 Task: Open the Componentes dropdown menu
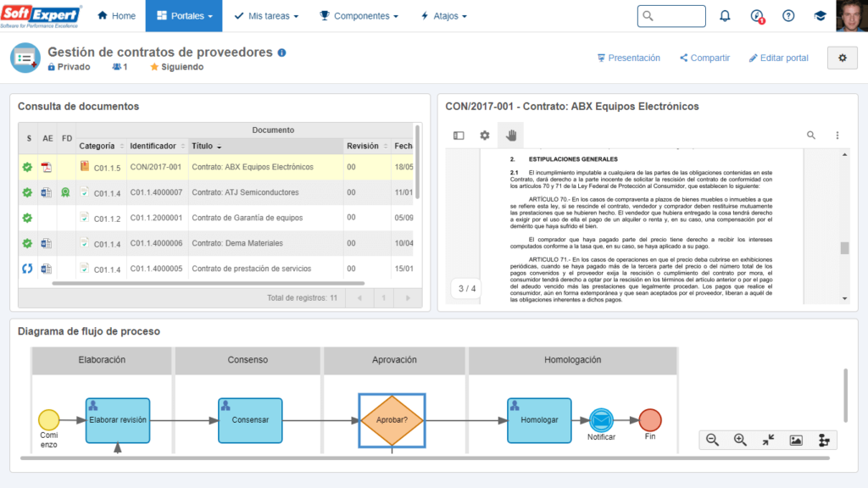(359, 16)
